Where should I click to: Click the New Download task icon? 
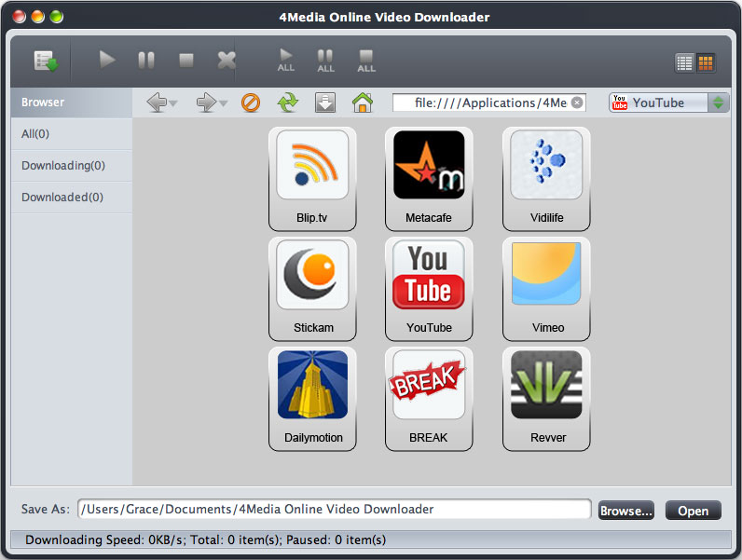[46, 61]
